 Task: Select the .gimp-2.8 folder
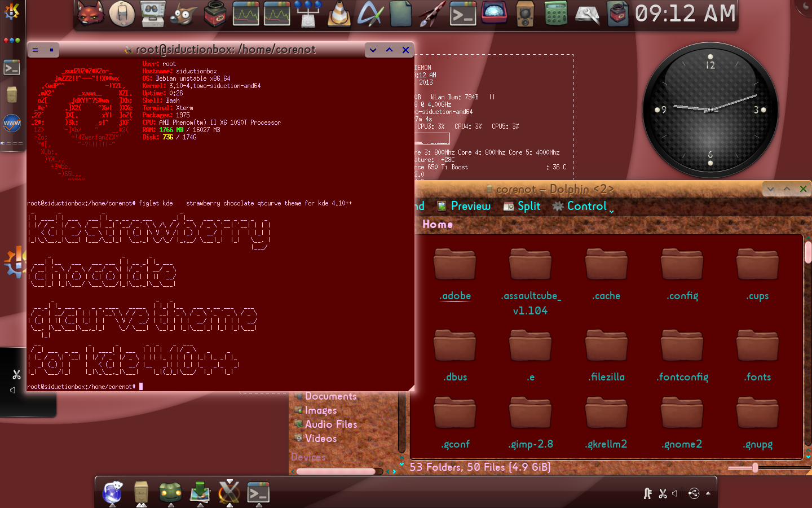531,423
